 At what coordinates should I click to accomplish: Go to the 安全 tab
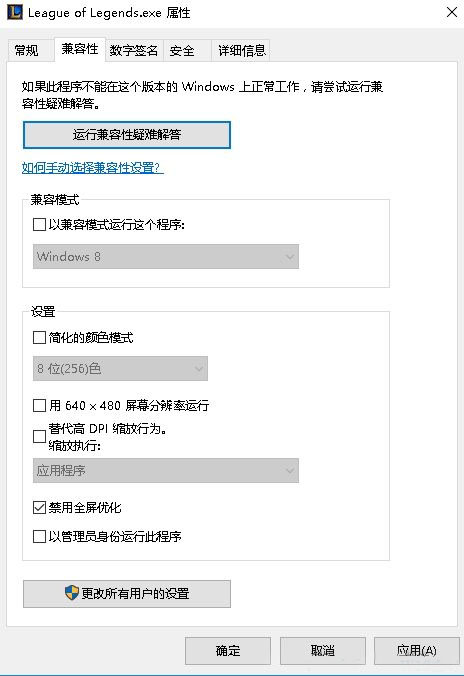pyautogui.click(x=182, y=50)
